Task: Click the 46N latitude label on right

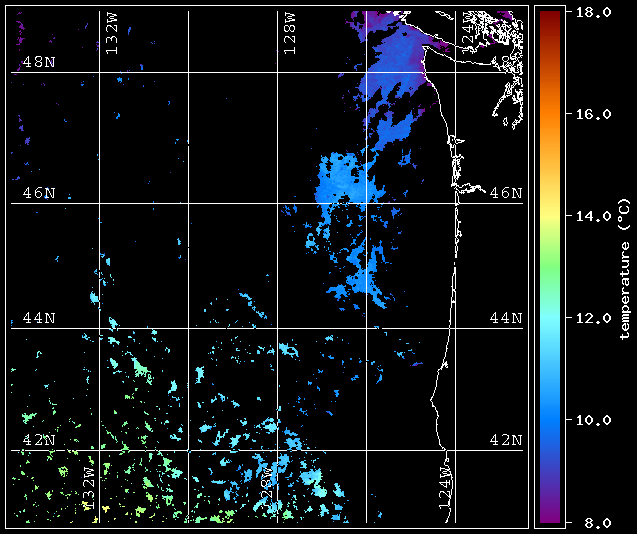Action: click(505, 192)
